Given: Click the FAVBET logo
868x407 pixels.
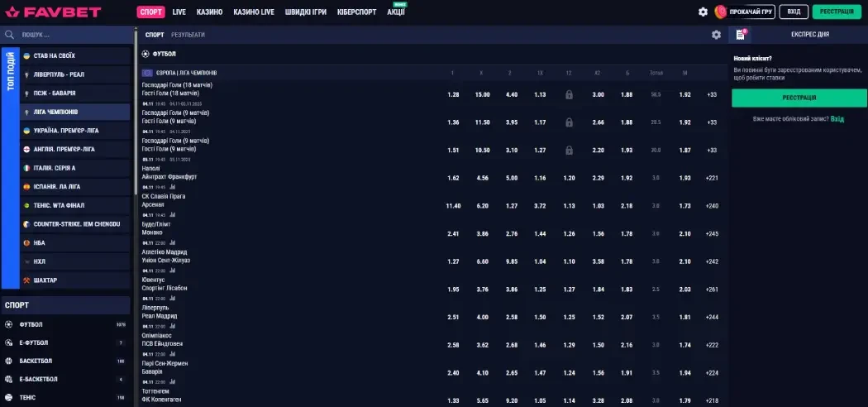Looking at the screenshot, I should 53,12.
